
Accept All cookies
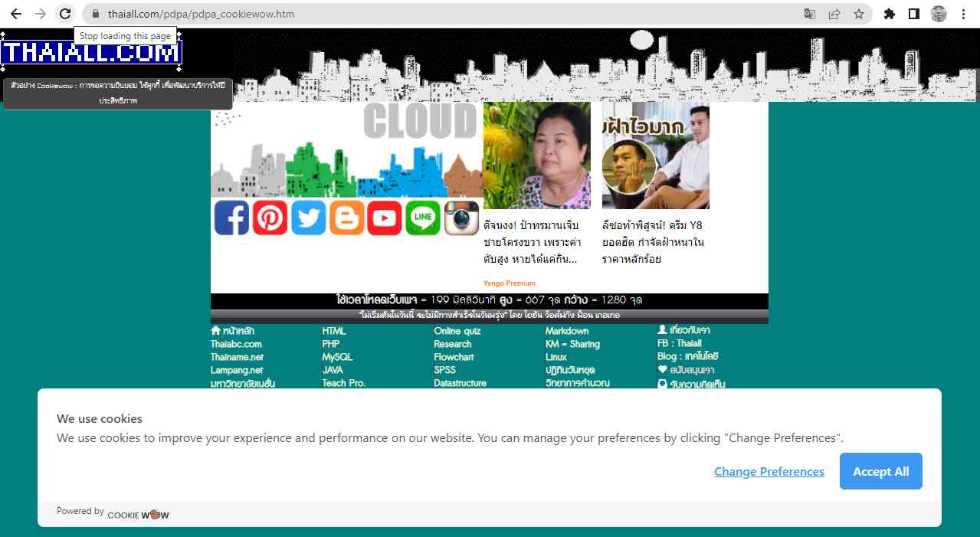click(x=880, y=471)
